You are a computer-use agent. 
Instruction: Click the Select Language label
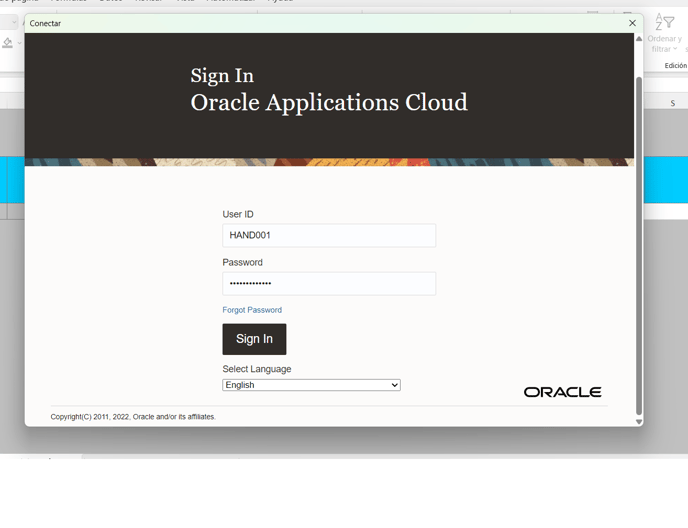click(257, 369)
